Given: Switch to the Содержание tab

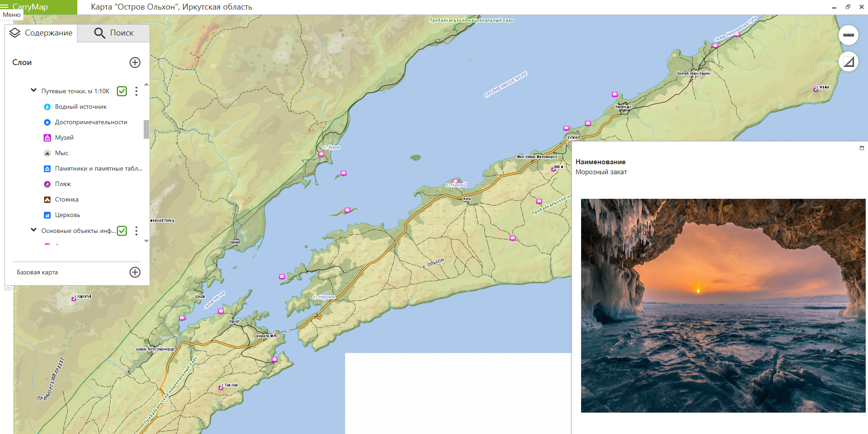Looking at the screenshot, I should (41, 33).
